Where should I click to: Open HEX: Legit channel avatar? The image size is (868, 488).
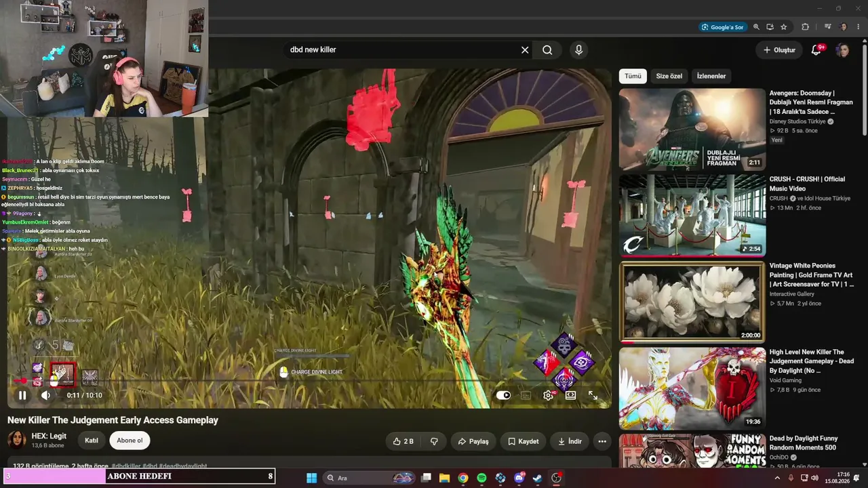[17, 440]
